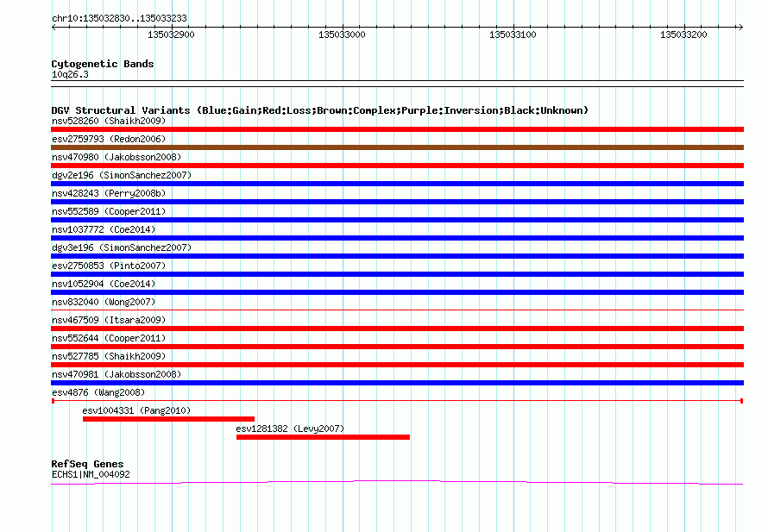The width and height of the screenshot is (768, 532).
Task: Click esv1281382 (Levy2007) label
Action: (x=290, y=429)
